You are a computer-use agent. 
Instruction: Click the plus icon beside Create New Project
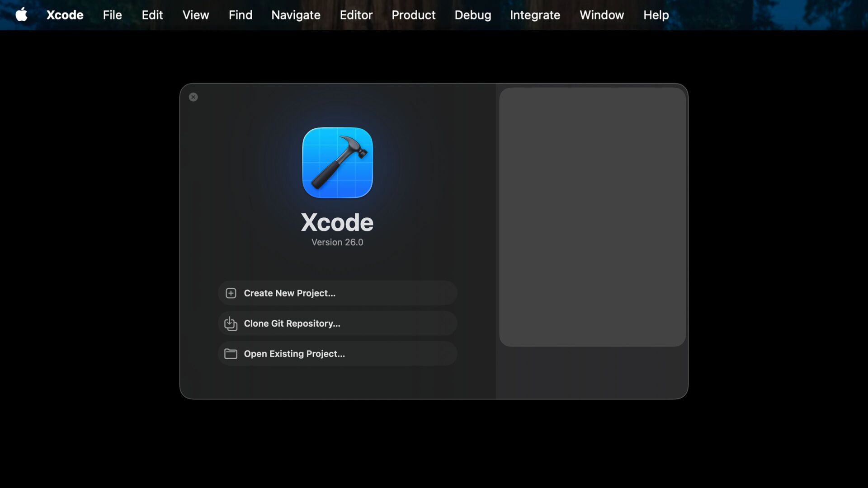[231, 293]
